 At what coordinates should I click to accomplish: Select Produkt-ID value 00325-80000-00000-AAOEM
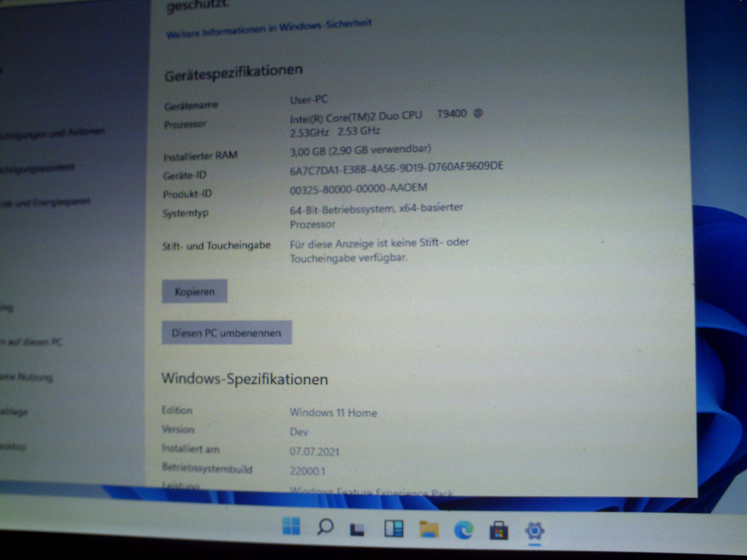tap(358, 189)
